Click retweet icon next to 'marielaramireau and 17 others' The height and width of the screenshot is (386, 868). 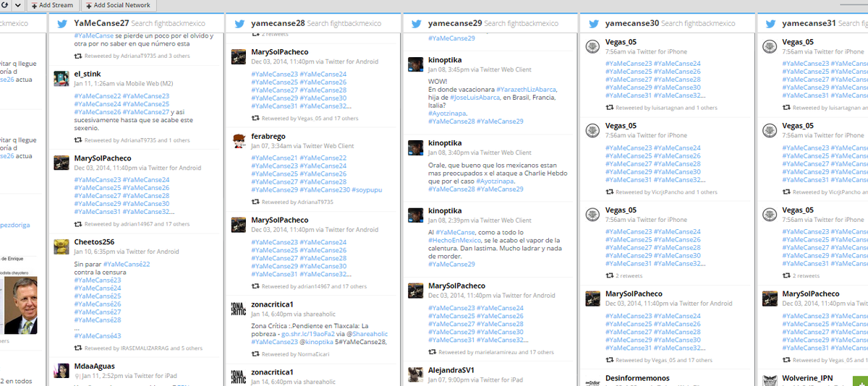click(433, 352)
